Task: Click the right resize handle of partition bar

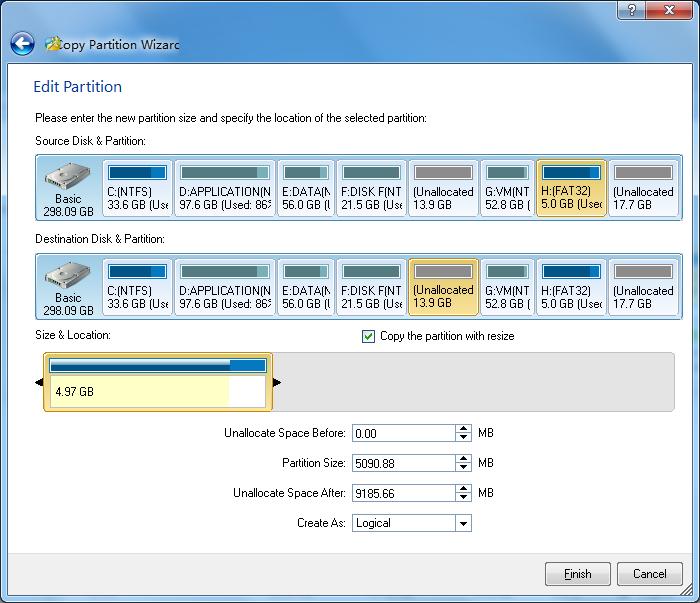Action: [276, 382]
